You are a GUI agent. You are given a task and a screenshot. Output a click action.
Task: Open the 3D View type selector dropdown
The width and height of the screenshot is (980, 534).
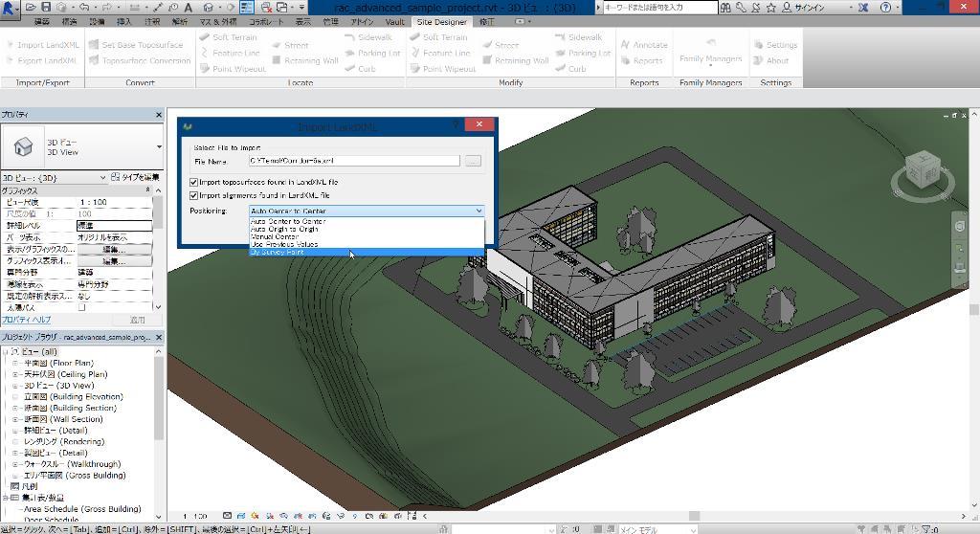(x=159, y=147)
